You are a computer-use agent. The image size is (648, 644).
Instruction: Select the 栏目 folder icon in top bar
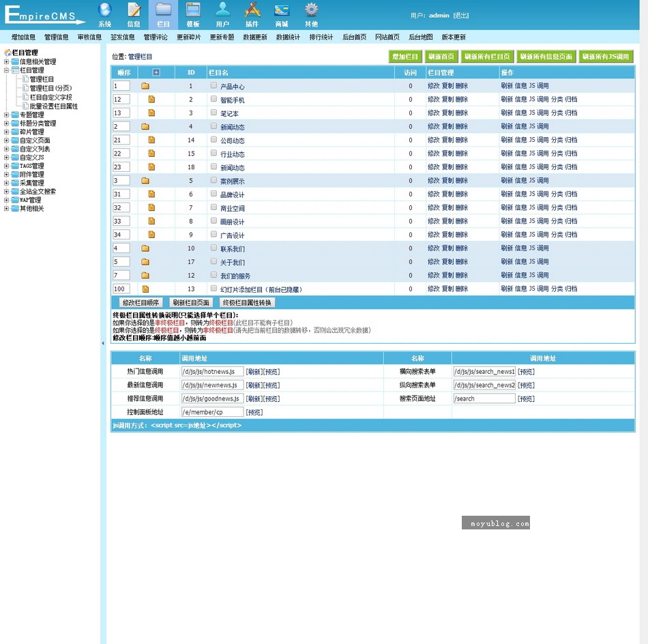click(x=163, y=15)
